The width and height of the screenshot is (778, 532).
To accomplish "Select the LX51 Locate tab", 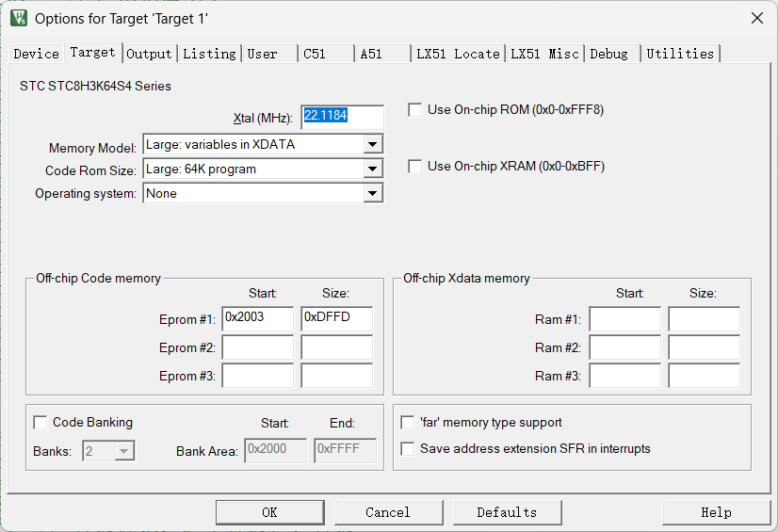I will tap(459, 54).
